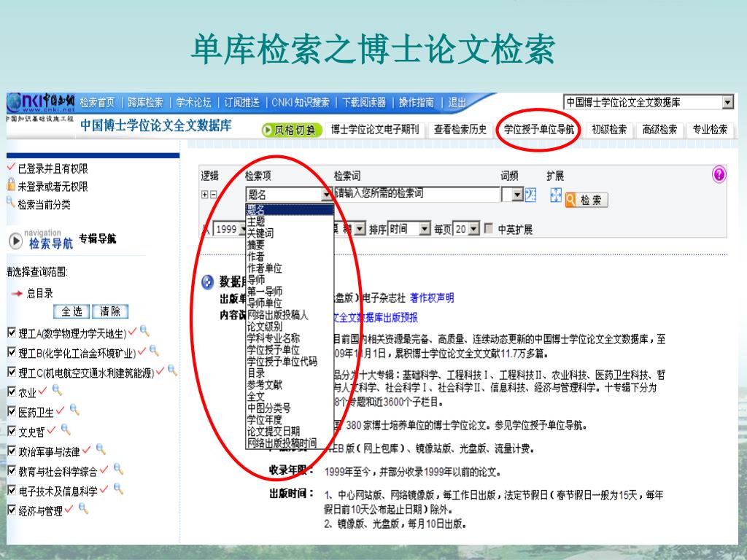This screenshot has width=747, height=560.
Task: Click magnifier icon next to 经济与管理
Action: click(83, 508)
